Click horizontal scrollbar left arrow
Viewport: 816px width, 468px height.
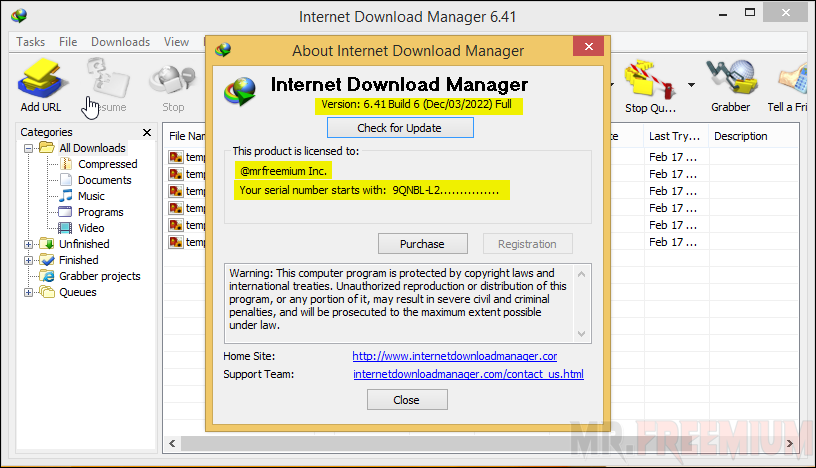point(172,444)
